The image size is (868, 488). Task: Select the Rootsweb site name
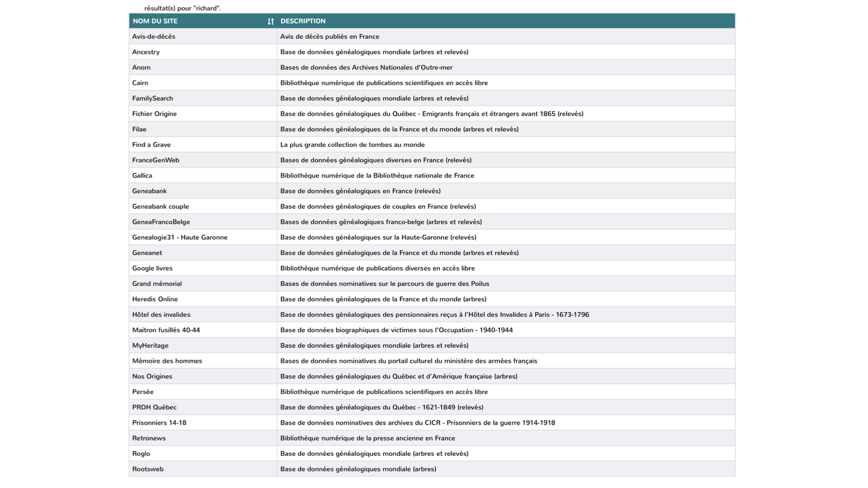point(148,469)
